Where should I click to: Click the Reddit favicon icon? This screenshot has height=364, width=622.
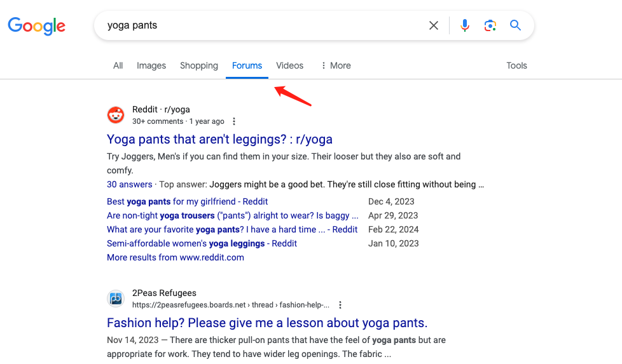coord(116,115)
